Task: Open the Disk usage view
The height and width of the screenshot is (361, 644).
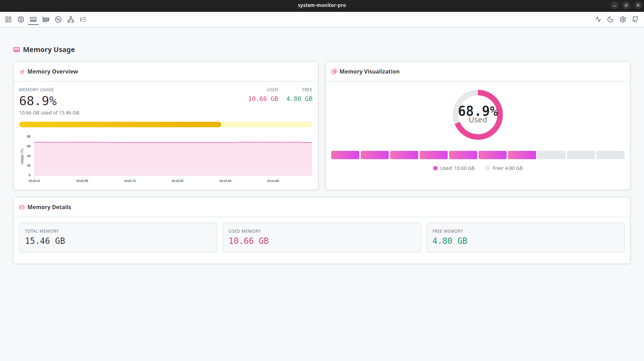Action: point(58,19)
